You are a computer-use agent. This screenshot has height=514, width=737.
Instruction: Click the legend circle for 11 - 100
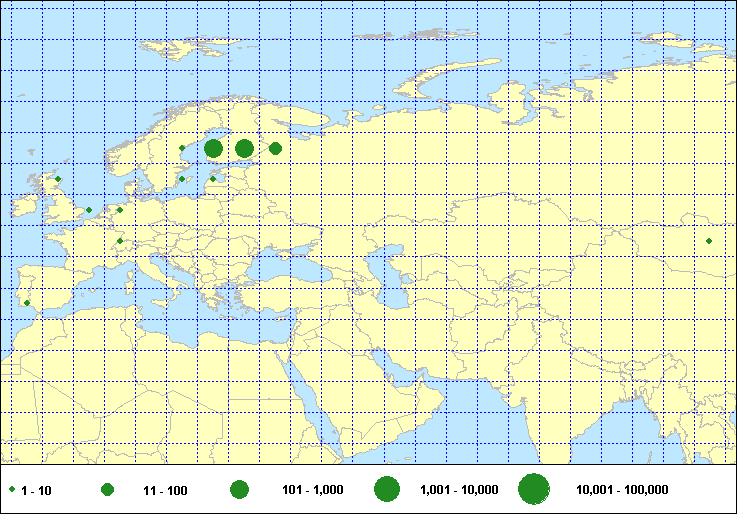(x=107, y=489)
